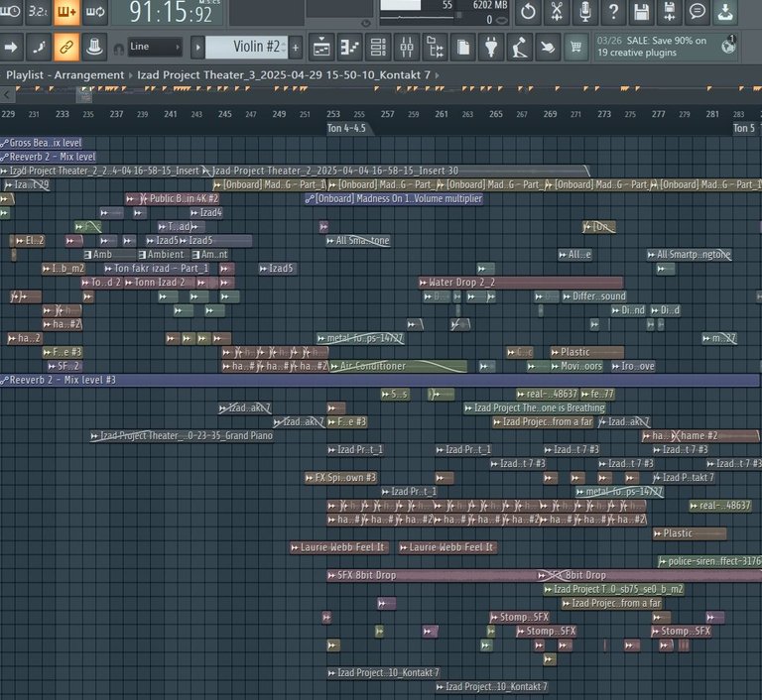
Task: Click the undo history icon
Action: [528, 11]
